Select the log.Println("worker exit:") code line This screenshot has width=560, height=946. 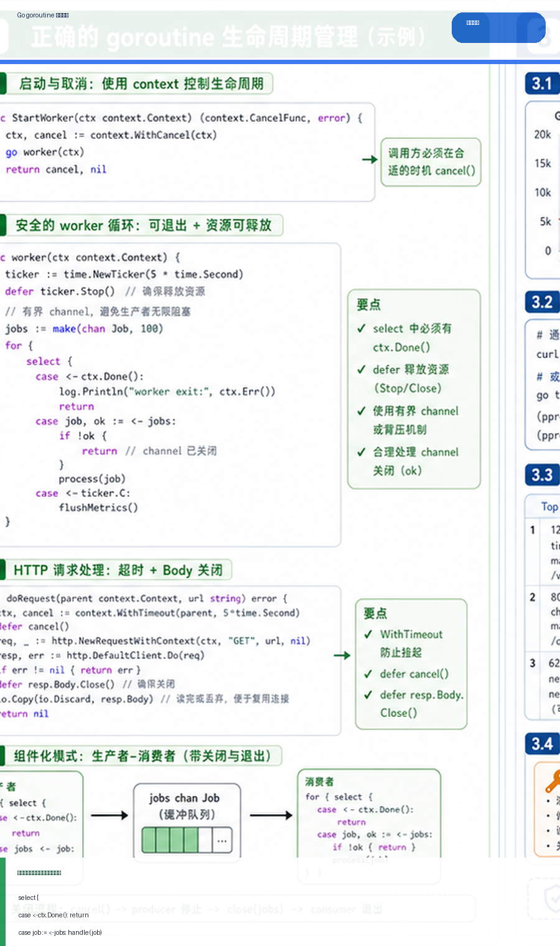(167, 391)
